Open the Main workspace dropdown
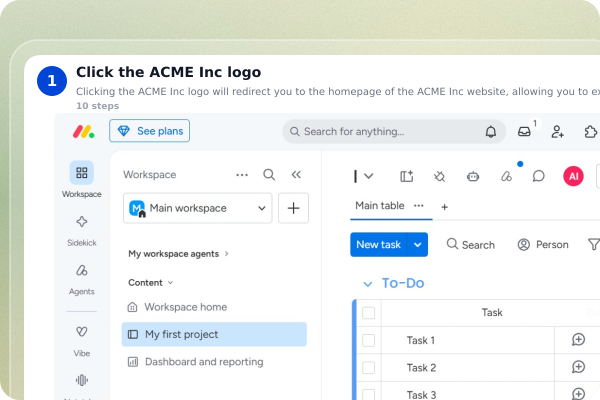Screen dimensions: 600x400 click(197, 208)
